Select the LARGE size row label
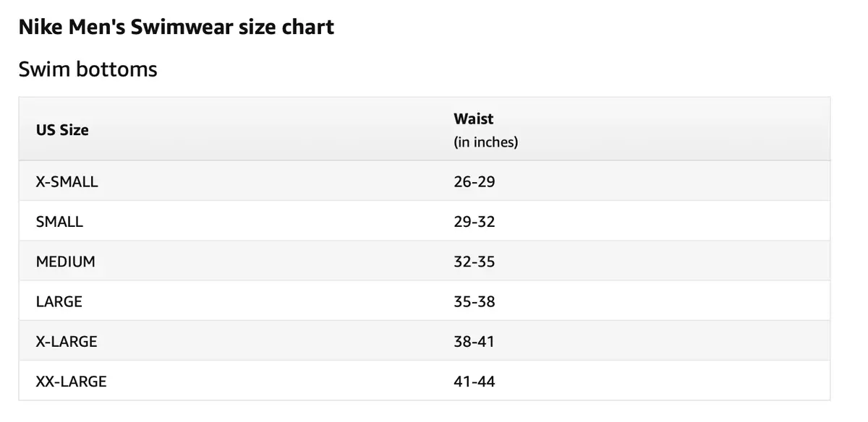 59,301
